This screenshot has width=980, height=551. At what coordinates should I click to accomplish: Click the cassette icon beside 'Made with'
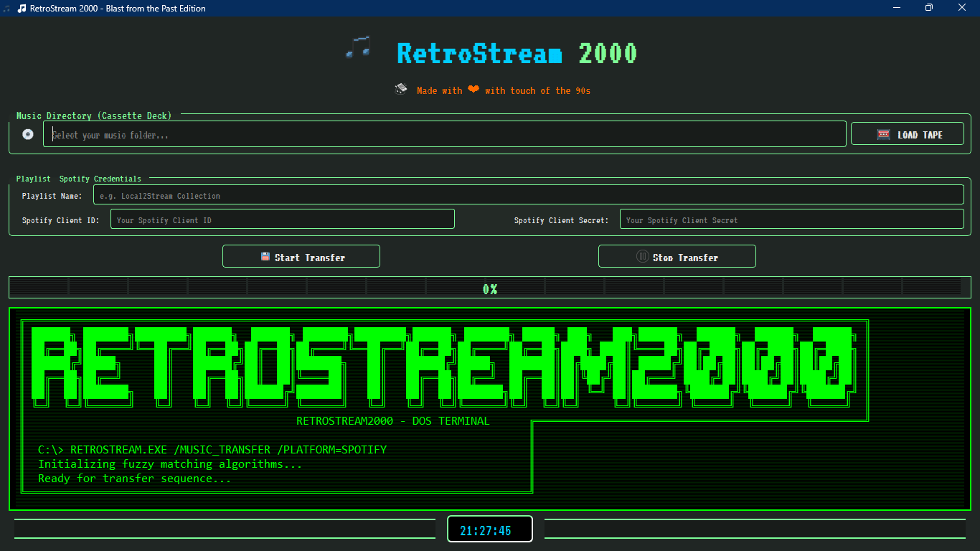[x=401, y=89]
